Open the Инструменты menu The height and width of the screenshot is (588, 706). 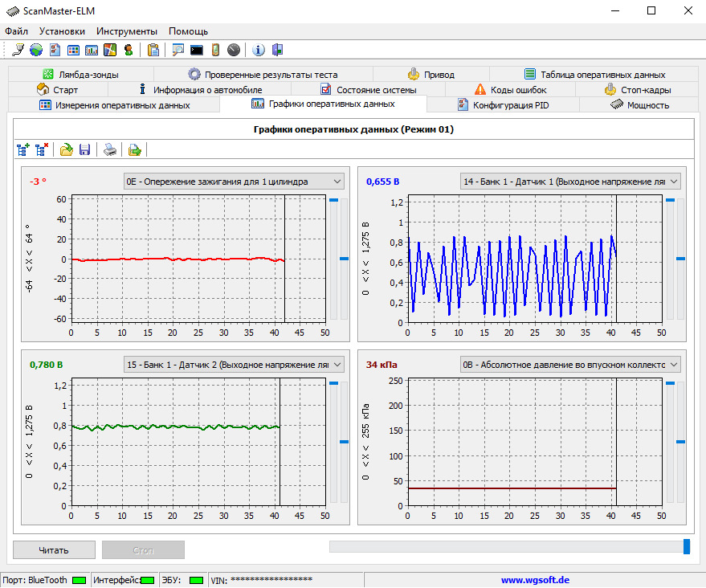127,31
